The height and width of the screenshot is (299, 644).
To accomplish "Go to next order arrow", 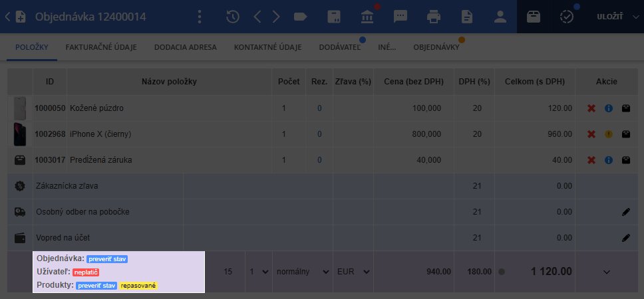I will coord(276,17).
